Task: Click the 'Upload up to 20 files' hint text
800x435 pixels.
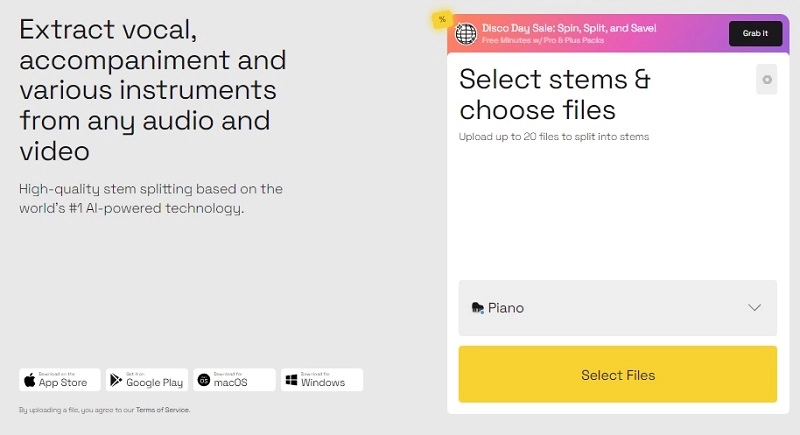Action: pos(554,137)
